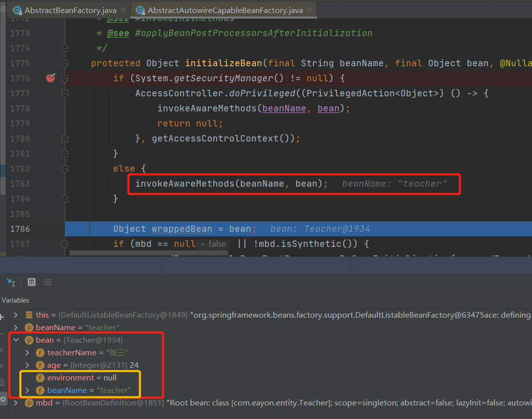This screenshot has width=532, height=419.
Task: Click invokeAwareMethods call on line 1783
Action: (x=185, y=184)
